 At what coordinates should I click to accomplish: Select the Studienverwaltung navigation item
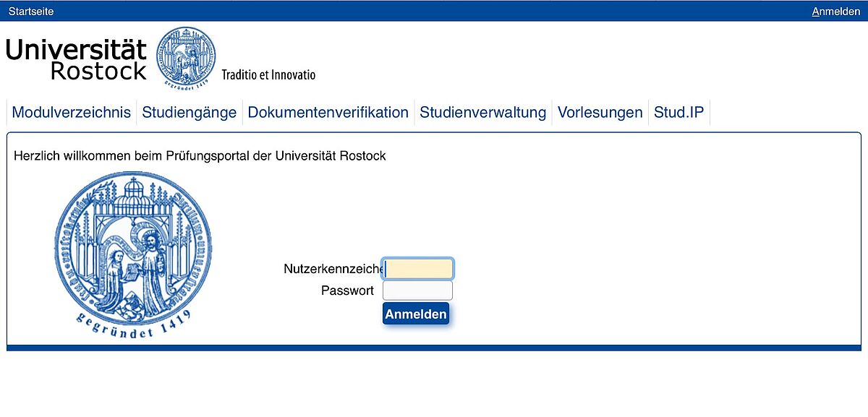(483, 113)
